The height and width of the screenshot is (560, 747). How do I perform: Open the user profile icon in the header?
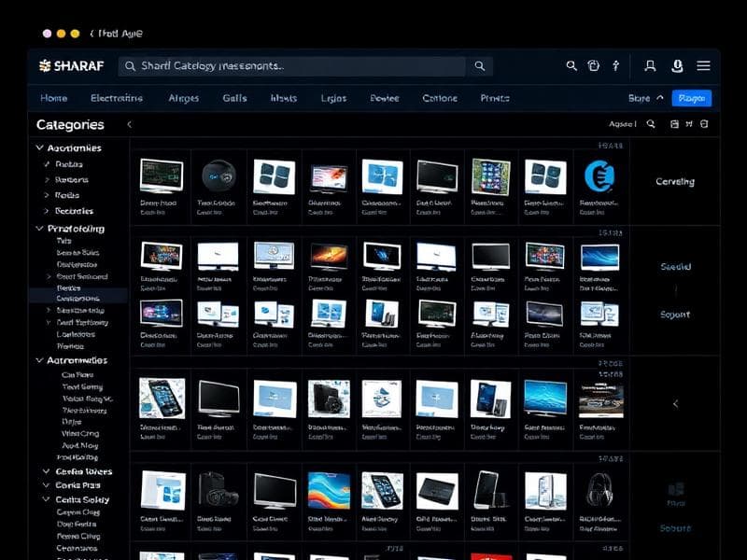coord(650,65)
